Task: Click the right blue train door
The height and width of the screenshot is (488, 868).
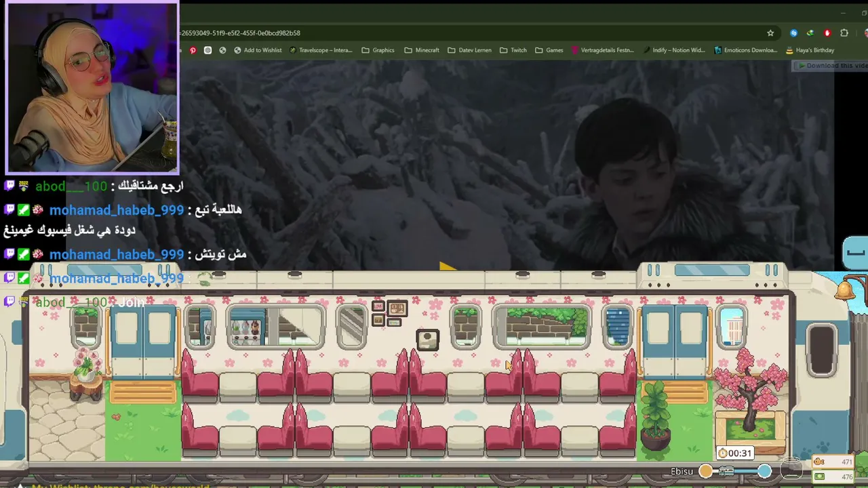Action: [674, 343]
